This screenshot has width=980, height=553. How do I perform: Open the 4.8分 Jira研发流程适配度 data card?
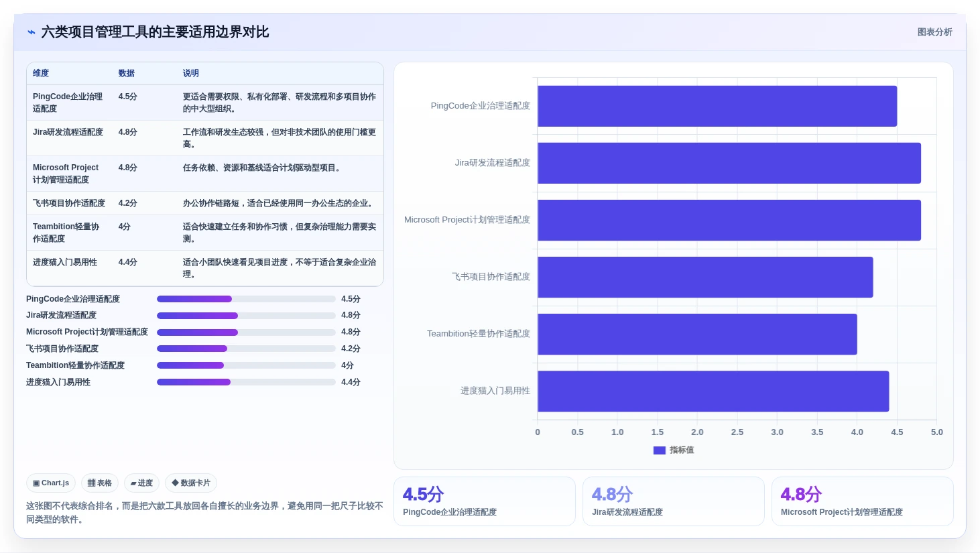pyautogui.click(x=674, y=501)
